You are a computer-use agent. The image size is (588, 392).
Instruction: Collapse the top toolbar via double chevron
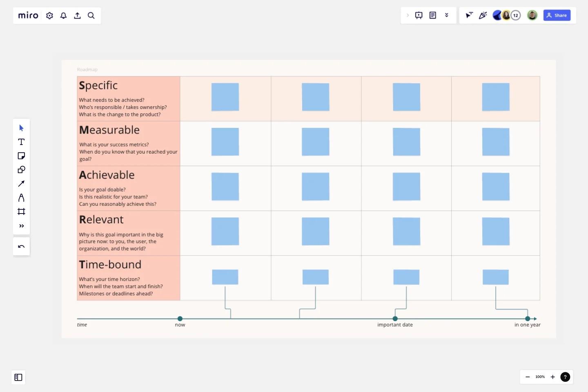tap(446, 15)
